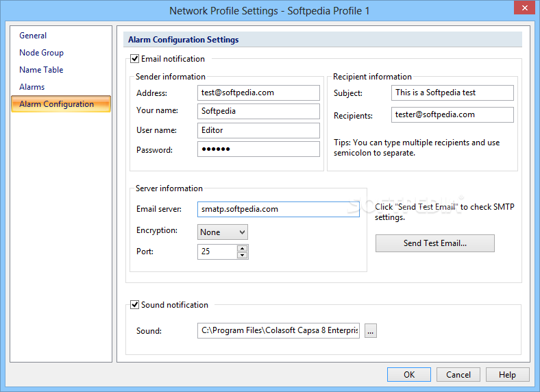Click the Alarm Configuration Settings heading
Screen dimensions: 540x392
pos(183,40)
